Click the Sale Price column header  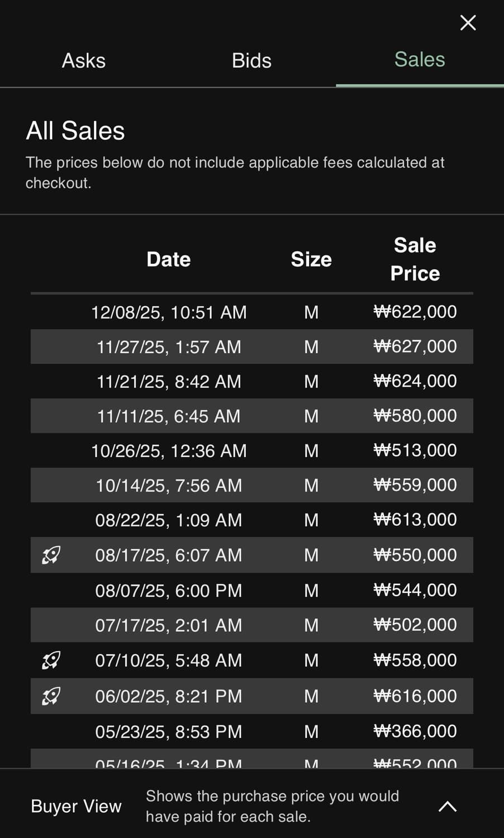point(415,259)
